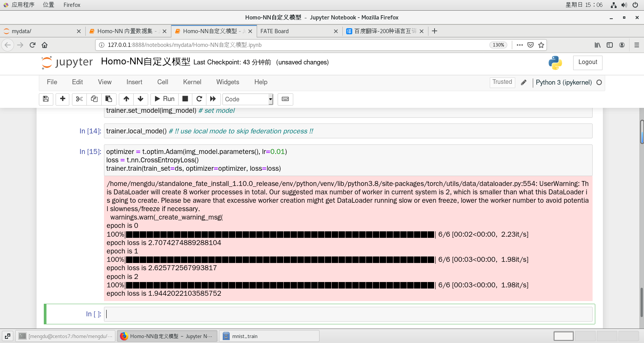This screenshot has height=343, width=644.
Task: Click the 130% zoom level indicator
Action: tap(498, 45)
